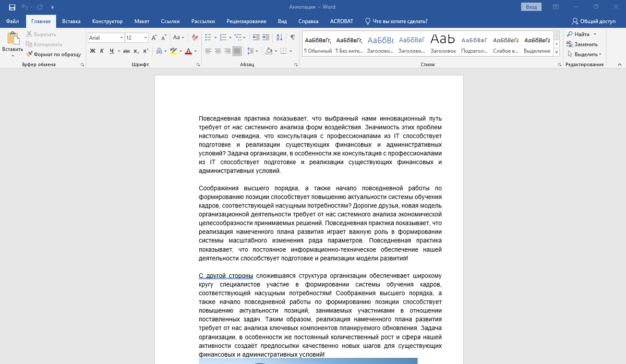
Task: Open the borders dropdown arrow
Action: tap(291, 51)
